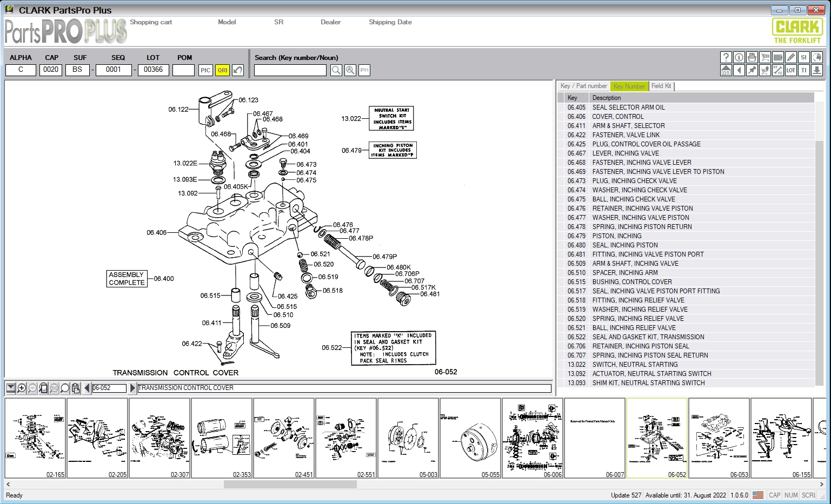Select row 06.405 SEAL SELECTOR ARM OIL
831x504 pixels.
(686, 107)
